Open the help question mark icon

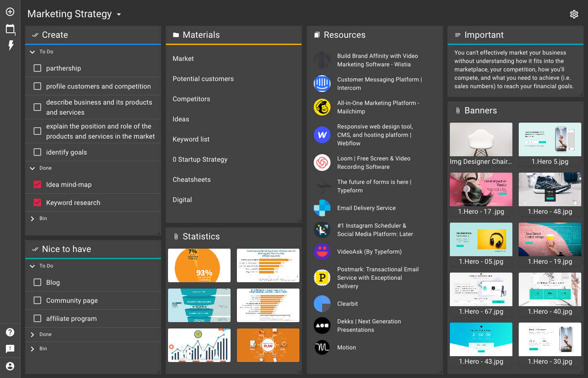click(10, 332)
